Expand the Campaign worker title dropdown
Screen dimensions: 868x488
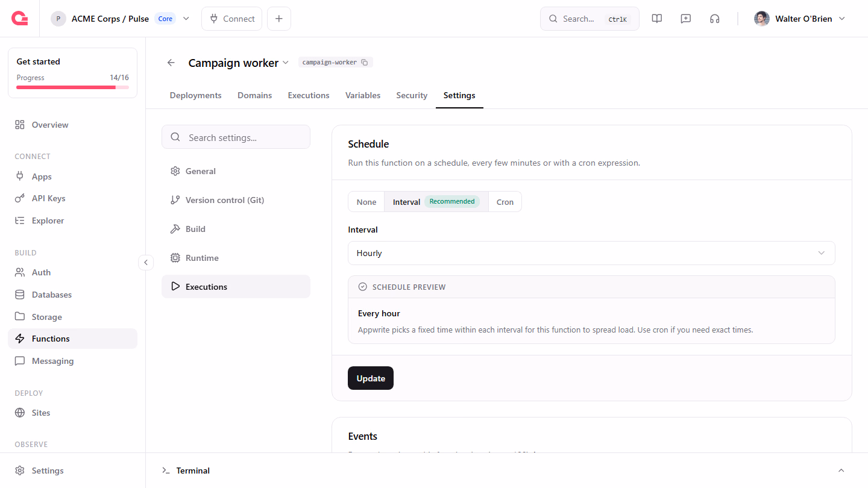tap(286, 63)
